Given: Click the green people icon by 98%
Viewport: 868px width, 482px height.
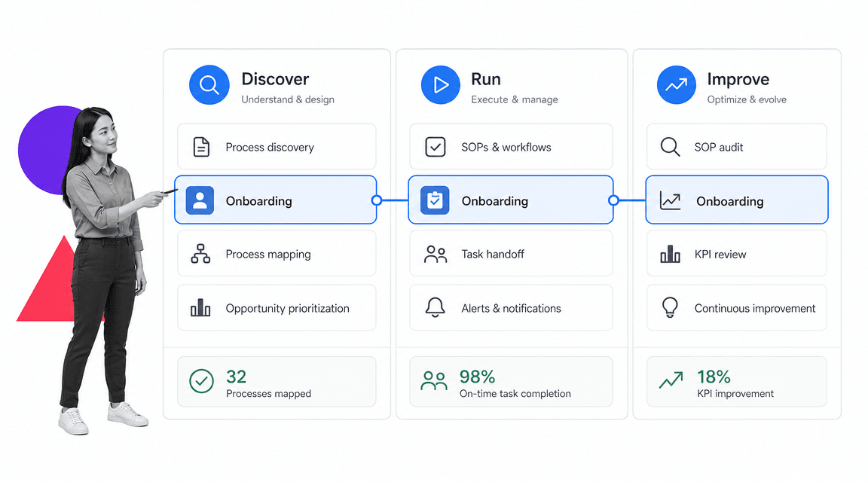Looking at the screenshot, I should tap(434, 381).
